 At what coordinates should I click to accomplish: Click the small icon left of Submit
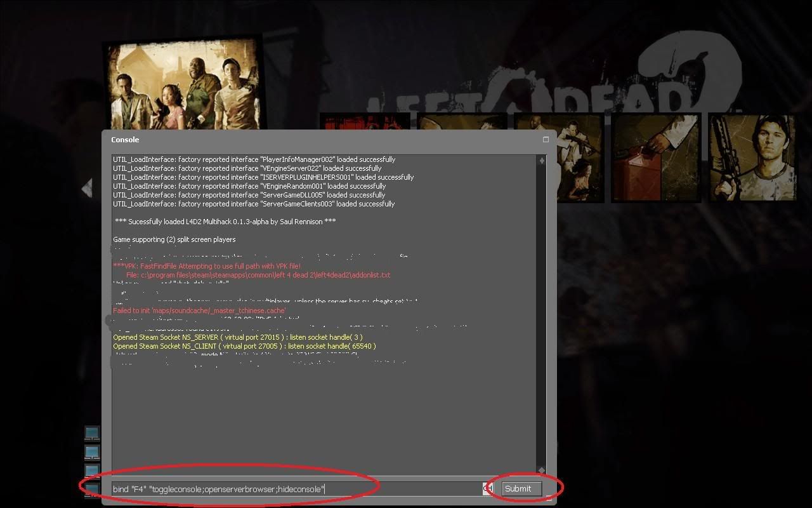pyautogui.click(x=487, y=488)
